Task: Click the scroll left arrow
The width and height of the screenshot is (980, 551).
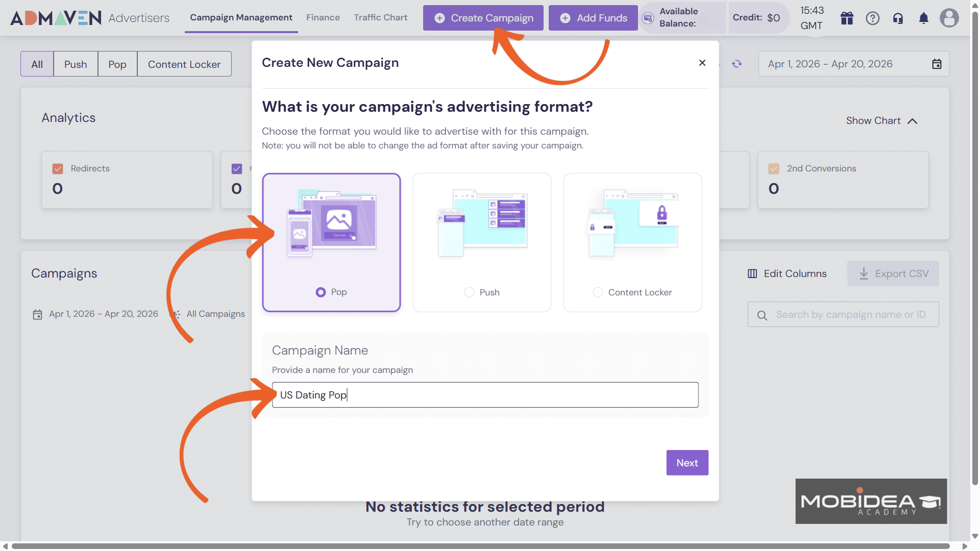Action: (5, 546)
